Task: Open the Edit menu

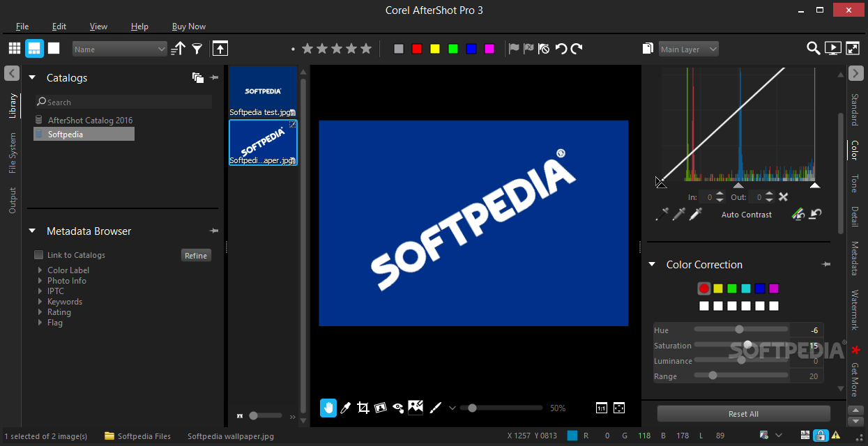Action: click(x=59, y=26)
